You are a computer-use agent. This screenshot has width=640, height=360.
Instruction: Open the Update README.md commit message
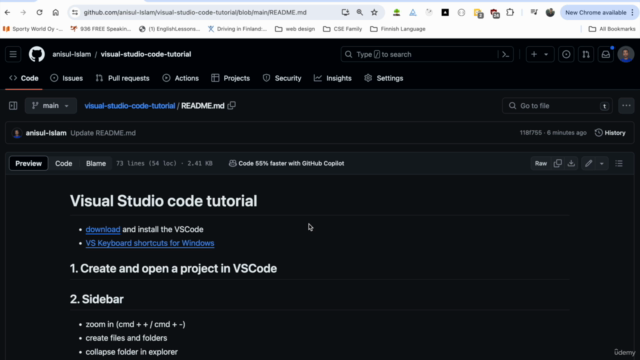coord(103,133)
